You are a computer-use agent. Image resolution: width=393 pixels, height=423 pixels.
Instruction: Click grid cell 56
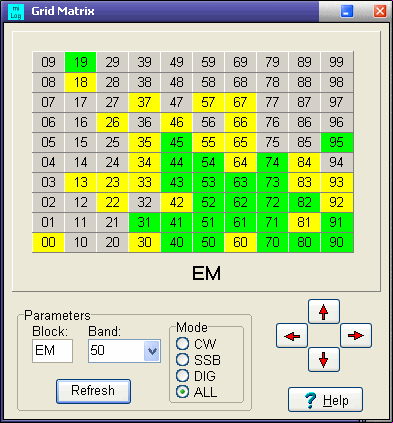[x=208, y=122]
